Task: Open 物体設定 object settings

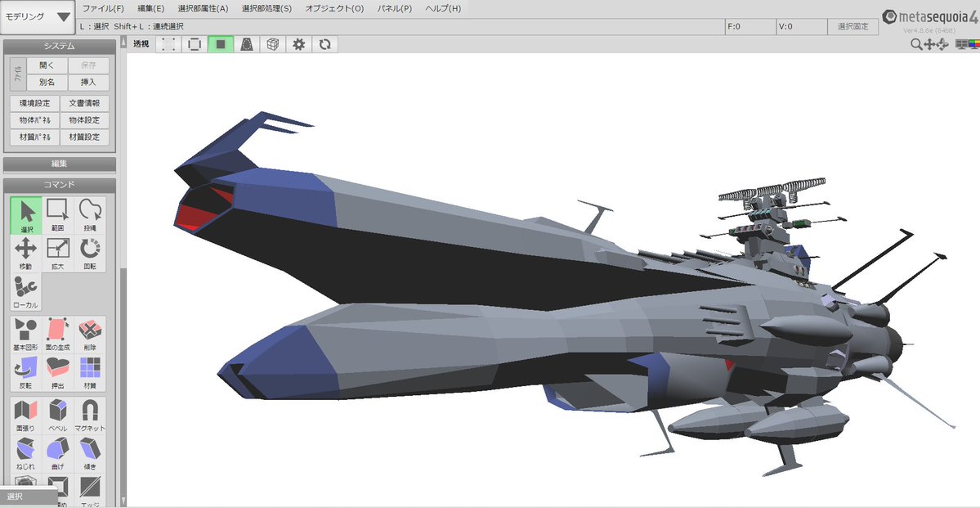Action: pos(85,120)
